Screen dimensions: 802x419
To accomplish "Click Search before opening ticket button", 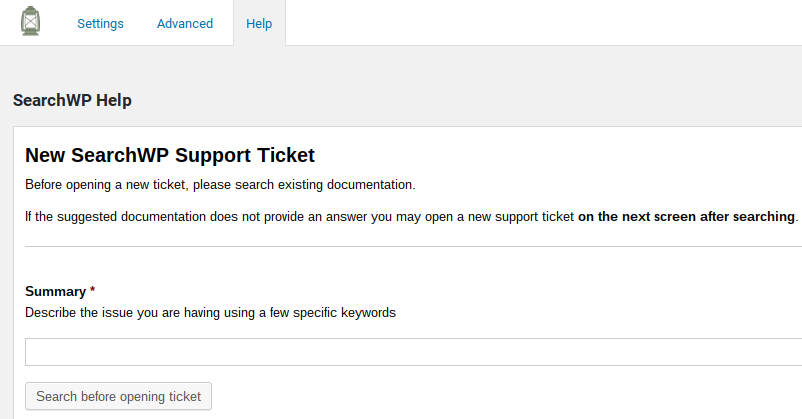I will pyautogui.click(x=118, y=396).
